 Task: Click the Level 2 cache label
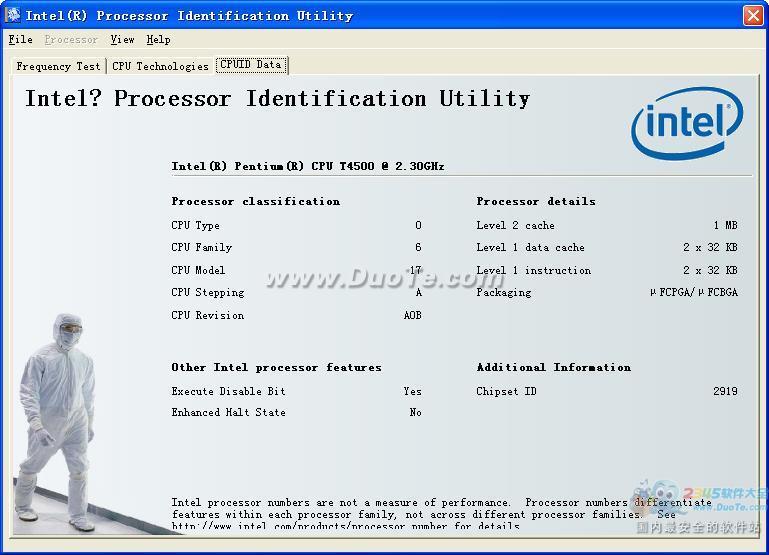point(515,225)
